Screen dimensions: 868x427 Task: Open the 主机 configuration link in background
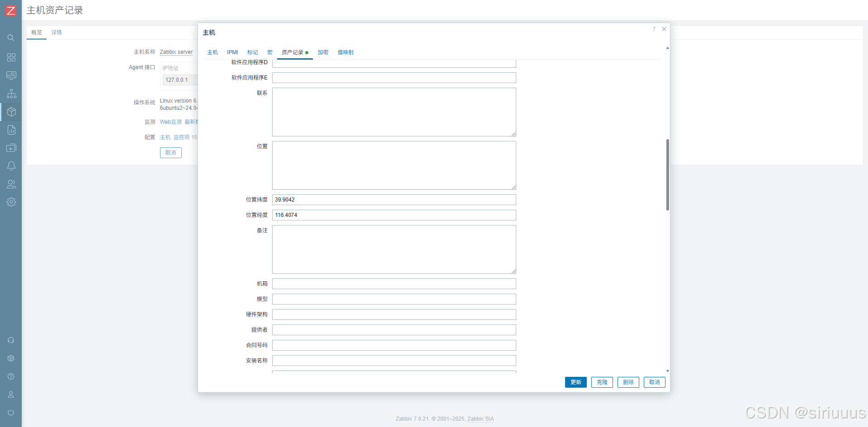[165, 137]
